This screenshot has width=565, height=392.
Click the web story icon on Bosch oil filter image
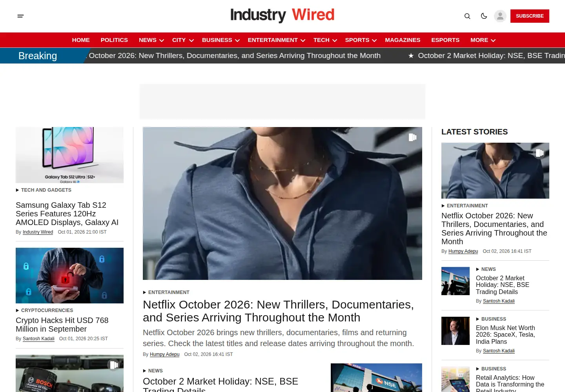114,365
